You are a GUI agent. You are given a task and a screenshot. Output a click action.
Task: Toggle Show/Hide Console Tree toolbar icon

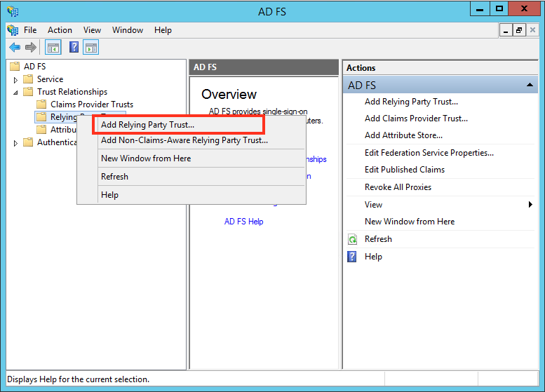click(x=53, y=48)
